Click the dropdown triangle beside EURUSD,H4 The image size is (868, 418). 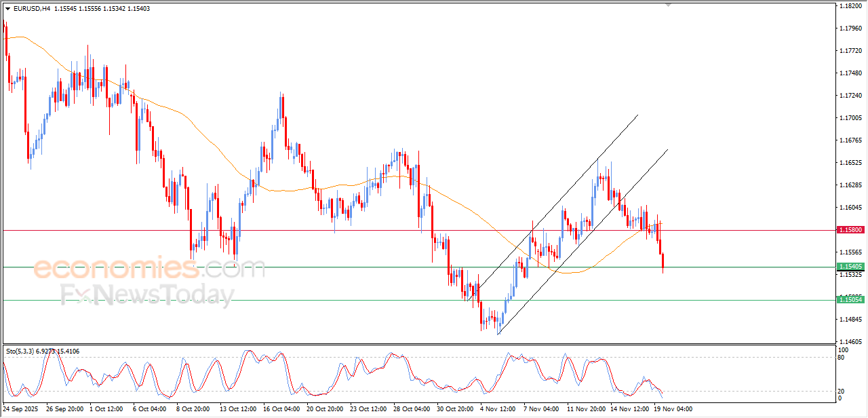click(7, 9)
